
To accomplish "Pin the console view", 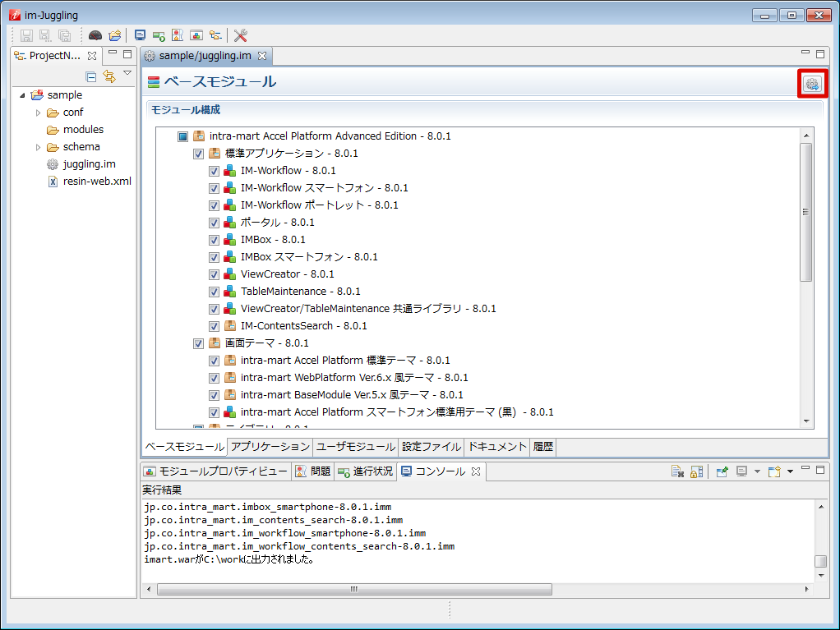I will [x=722, y=471].
